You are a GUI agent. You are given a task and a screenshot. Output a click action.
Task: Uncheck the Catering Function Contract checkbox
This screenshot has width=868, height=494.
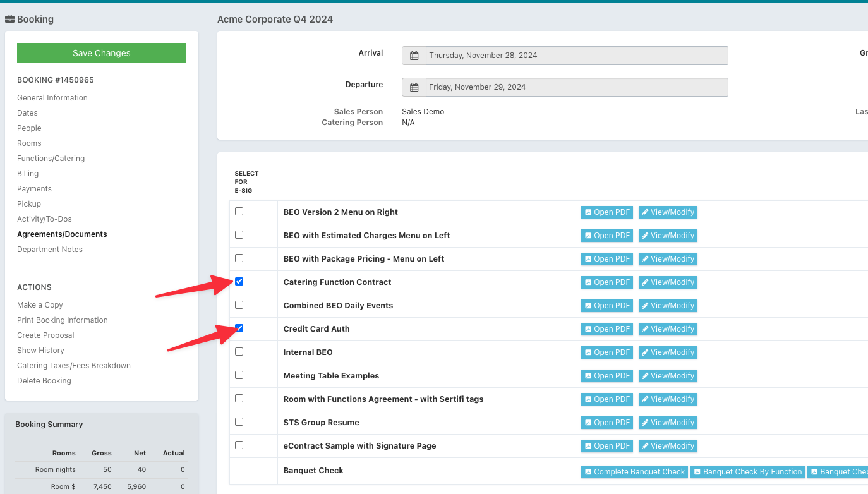tap(239, 282)
